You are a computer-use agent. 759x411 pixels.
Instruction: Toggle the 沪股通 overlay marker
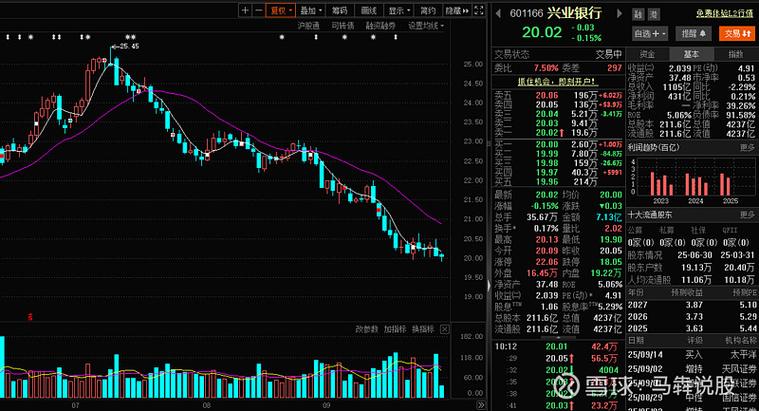309,26
